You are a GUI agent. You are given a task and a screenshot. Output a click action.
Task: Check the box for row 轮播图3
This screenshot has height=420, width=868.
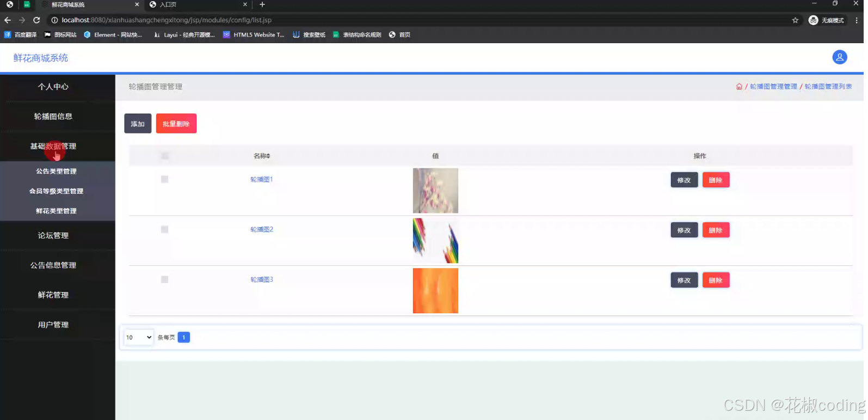point(164,279)
